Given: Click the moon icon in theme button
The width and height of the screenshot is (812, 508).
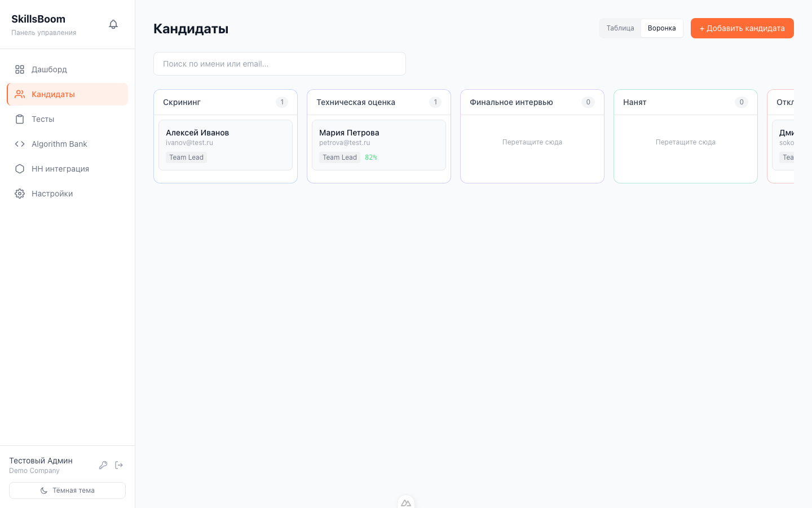Looking at the screenshot, I should (44, 491).
